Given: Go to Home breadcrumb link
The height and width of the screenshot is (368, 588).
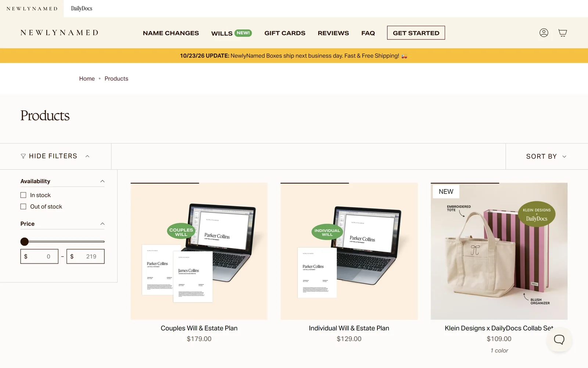Looking at the screenshot, I should tap(87, 78).
